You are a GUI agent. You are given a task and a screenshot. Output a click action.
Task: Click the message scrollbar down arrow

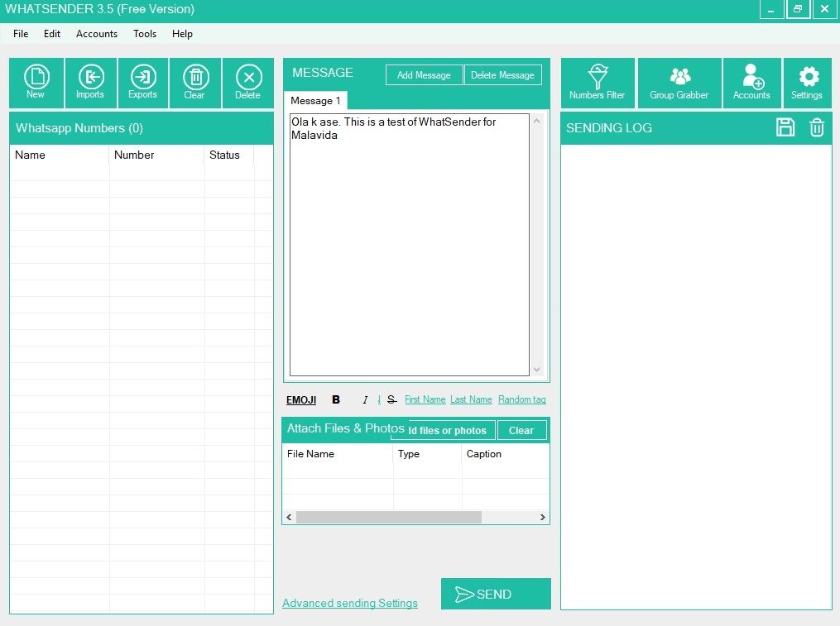(x=537, y=370)
